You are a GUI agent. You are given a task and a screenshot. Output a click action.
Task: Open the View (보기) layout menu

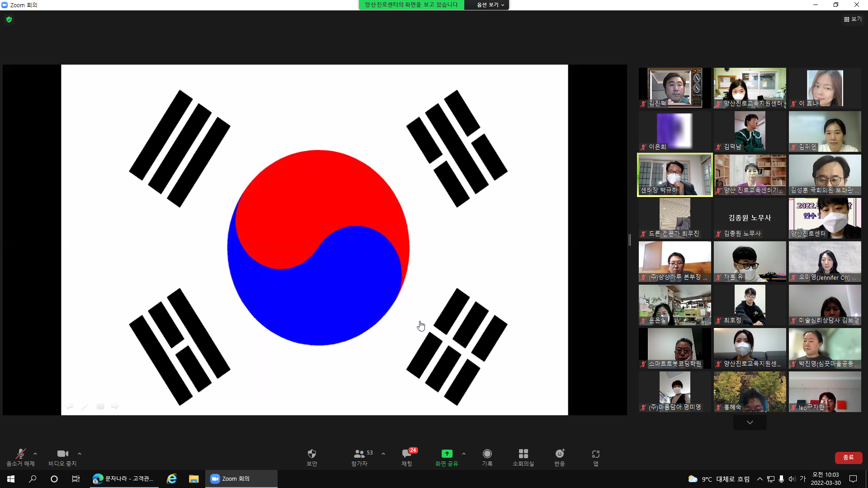coord(853,19)
